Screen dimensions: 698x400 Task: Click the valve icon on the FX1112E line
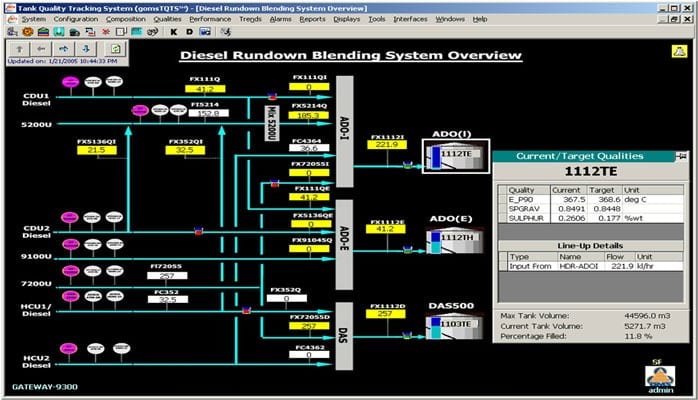[407, 250]
